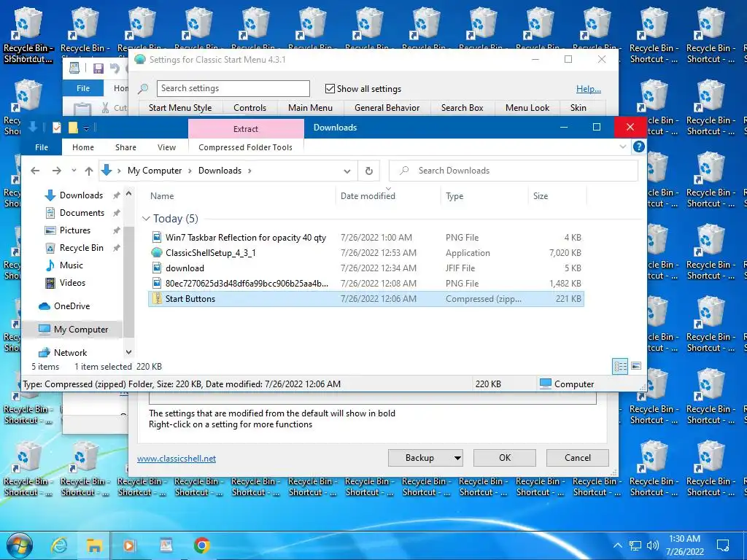Image resolution: width=747 pixels, height=560 pixels.
Task: Select Recycle Bin in navigation pane
Action: tap(81, 248)
